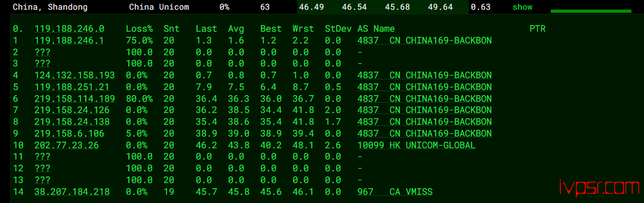Screen dimensions: 644x203
Task: Click the 124.132.158.193 address link
Action: (x=74, y=75)
